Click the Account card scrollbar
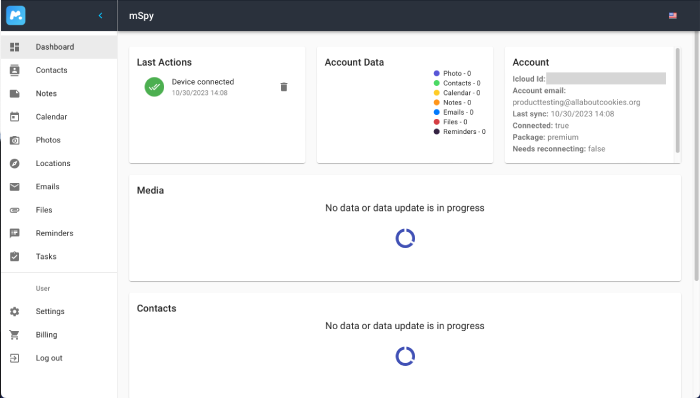700x398 pixels. point(677,100)
